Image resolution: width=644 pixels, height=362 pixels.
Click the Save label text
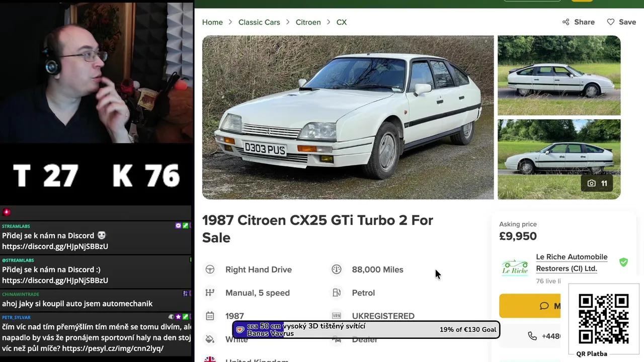tap(627, 22)
